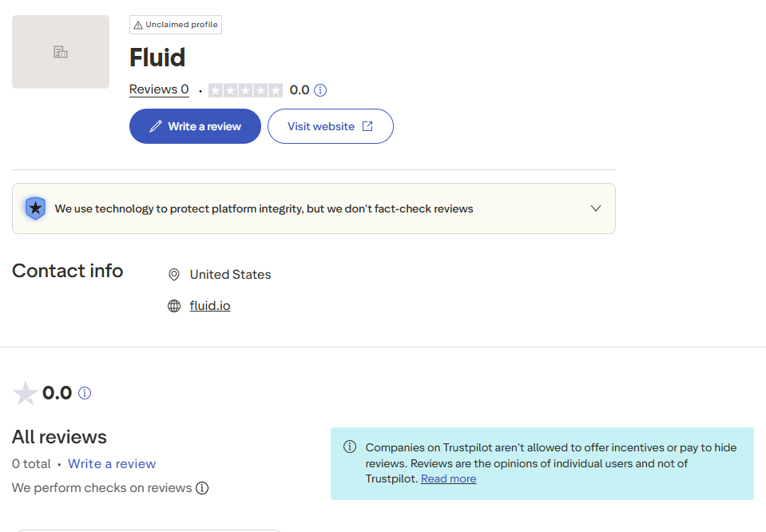
Task: Expand the platform integrity banner
Action: (595, 208)
